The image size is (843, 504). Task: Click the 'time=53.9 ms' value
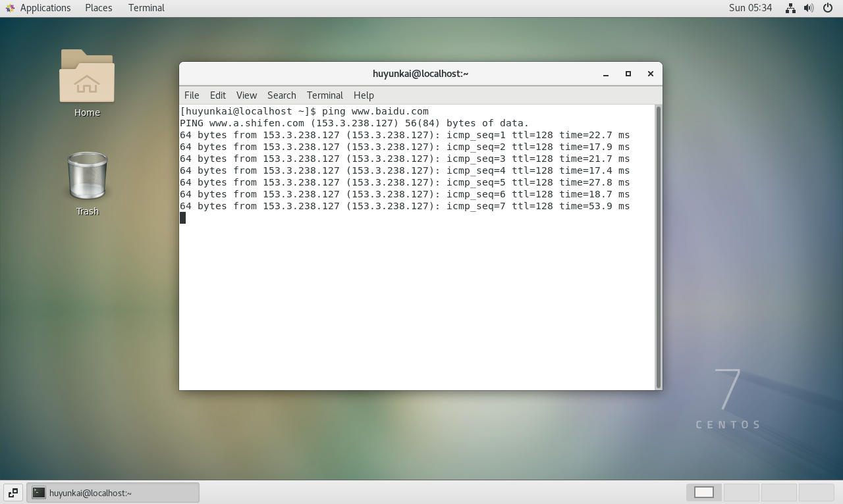click(595, 206)
